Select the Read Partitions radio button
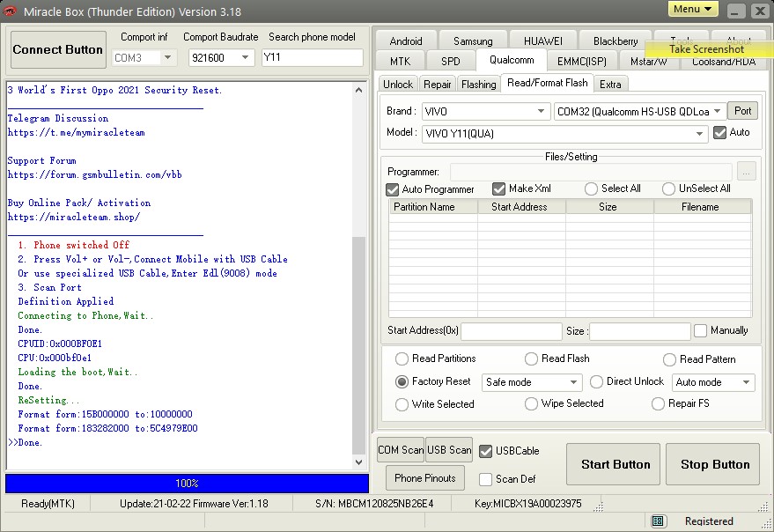The width and height of the screenshot is (774, 532). 402,358
